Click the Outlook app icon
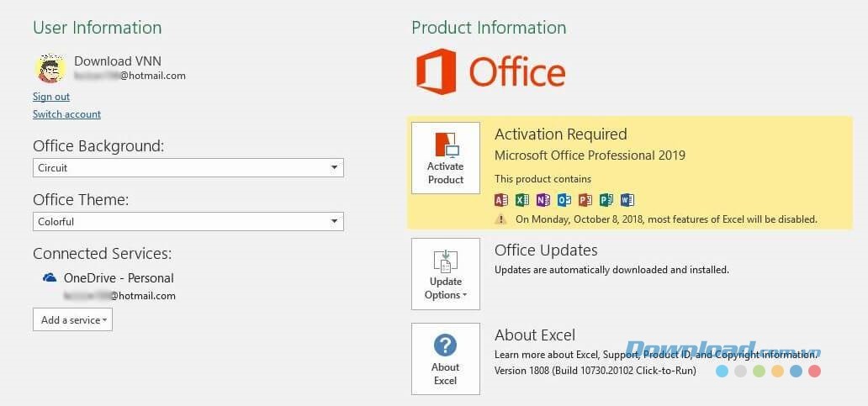Screen dimensions: 868x406 pyautogui.click(x=564, y=200)
